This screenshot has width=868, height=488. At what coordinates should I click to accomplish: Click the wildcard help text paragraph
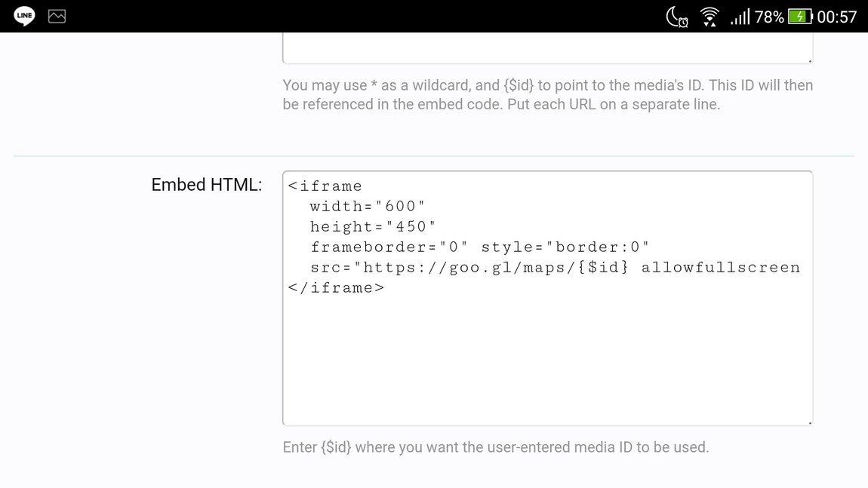tap(547, 94)
